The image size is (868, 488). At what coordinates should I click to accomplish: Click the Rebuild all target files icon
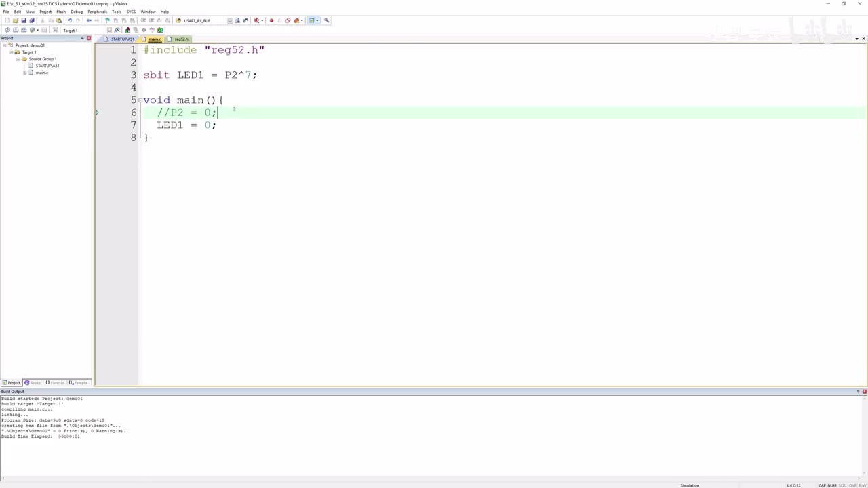23,30
